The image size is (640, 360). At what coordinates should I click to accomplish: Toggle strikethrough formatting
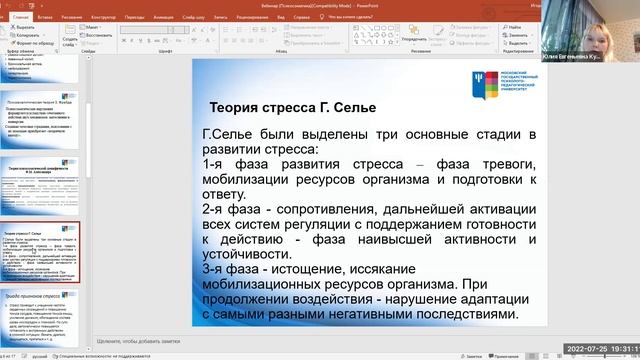pyautogui.click(x=157, y=41)
